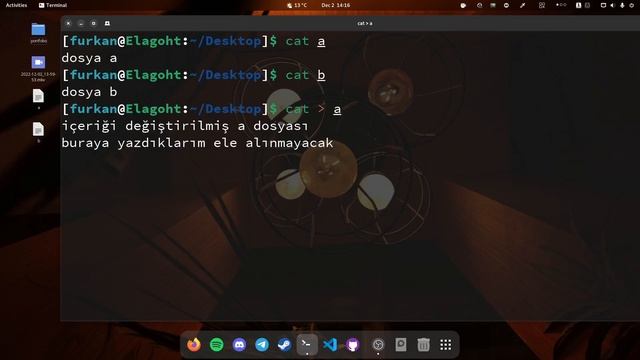640x360 pixels.
Task: Click the volume icon in system tray
Action: [612, 5]
